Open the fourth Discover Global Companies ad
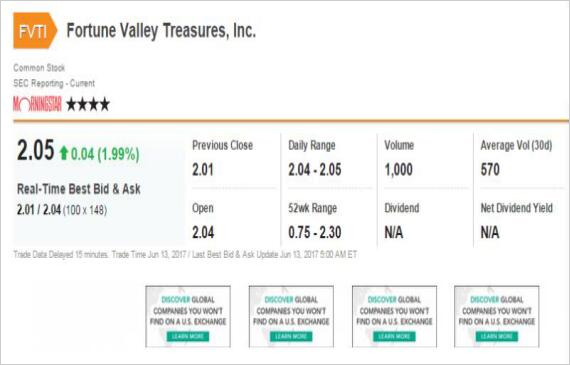 click(497, 316)
